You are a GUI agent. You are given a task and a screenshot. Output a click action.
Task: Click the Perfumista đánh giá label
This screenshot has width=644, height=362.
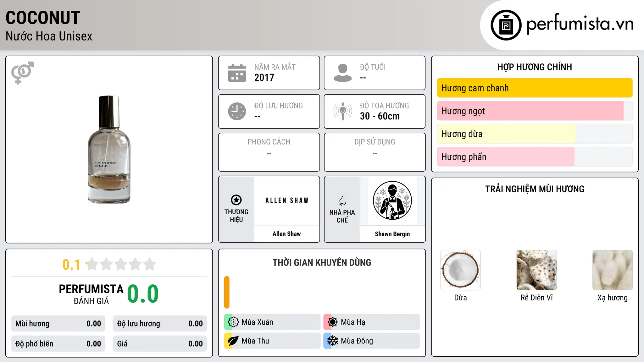coord(91,294)
